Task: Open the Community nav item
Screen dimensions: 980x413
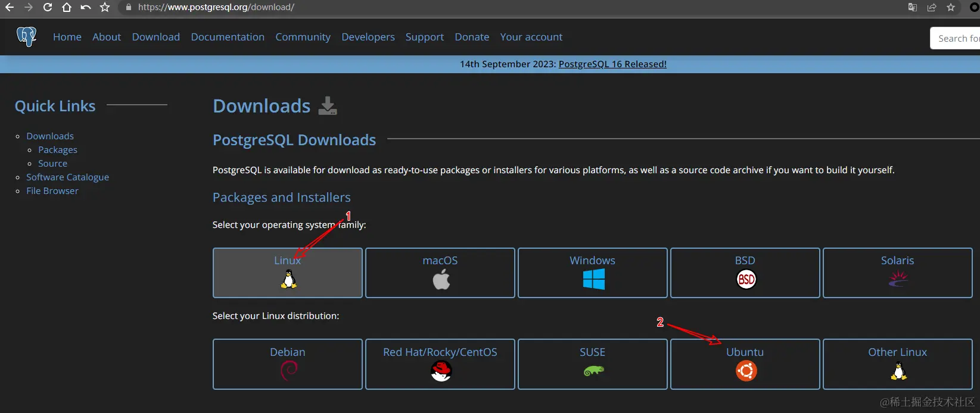Action: 303,37
